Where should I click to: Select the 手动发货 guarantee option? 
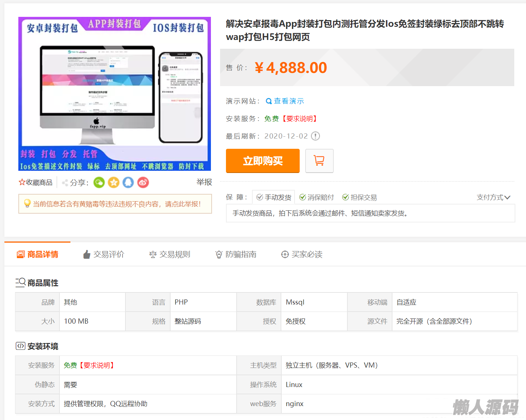pos(274,198)
